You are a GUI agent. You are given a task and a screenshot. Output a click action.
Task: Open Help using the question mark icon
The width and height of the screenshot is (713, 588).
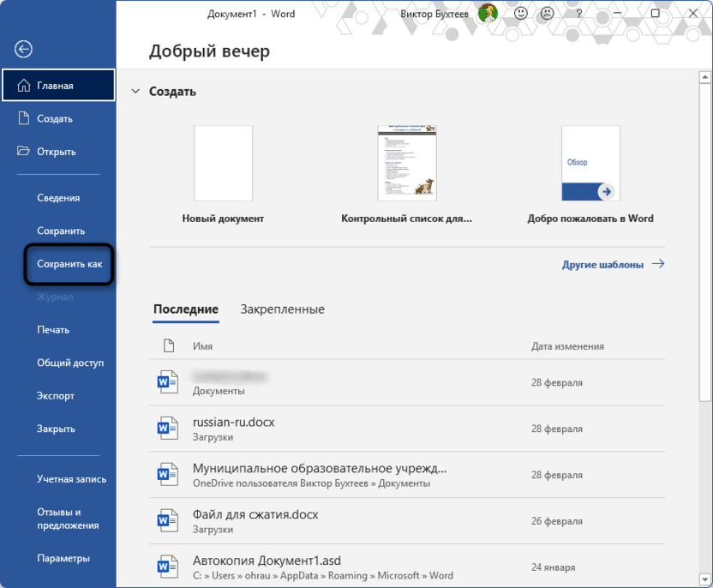(578, 13)
